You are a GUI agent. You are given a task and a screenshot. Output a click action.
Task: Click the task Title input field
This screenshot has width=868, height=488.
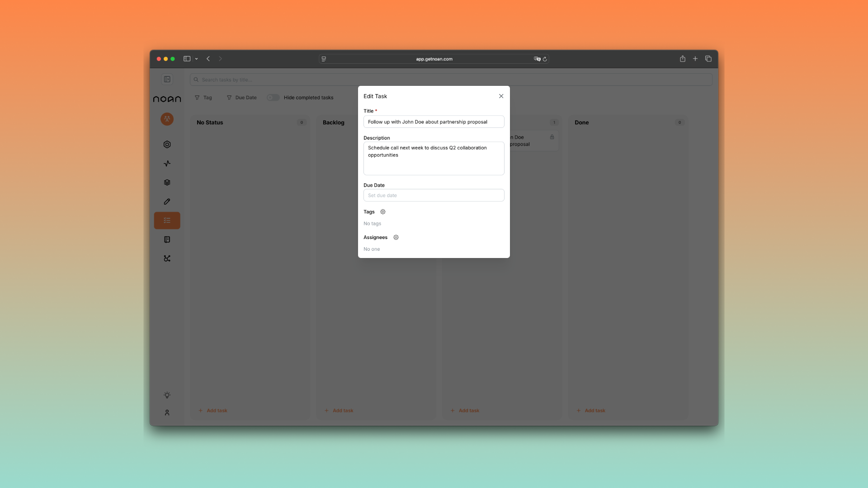(x=434, y=122)
